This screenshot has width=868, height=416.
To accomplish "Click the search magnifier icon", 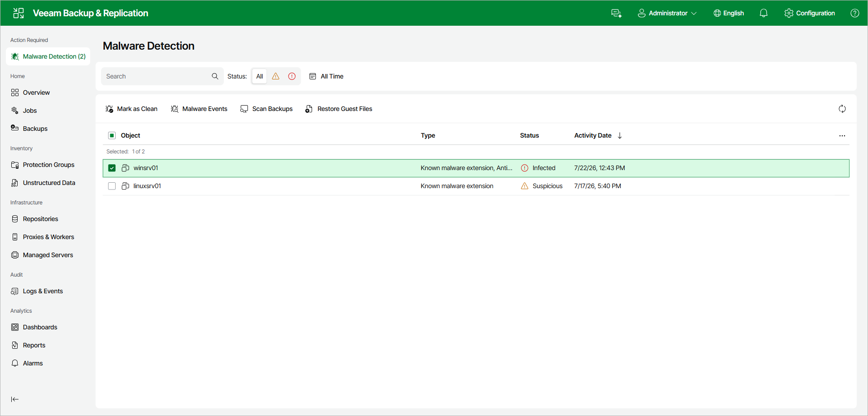I will 215,76.
